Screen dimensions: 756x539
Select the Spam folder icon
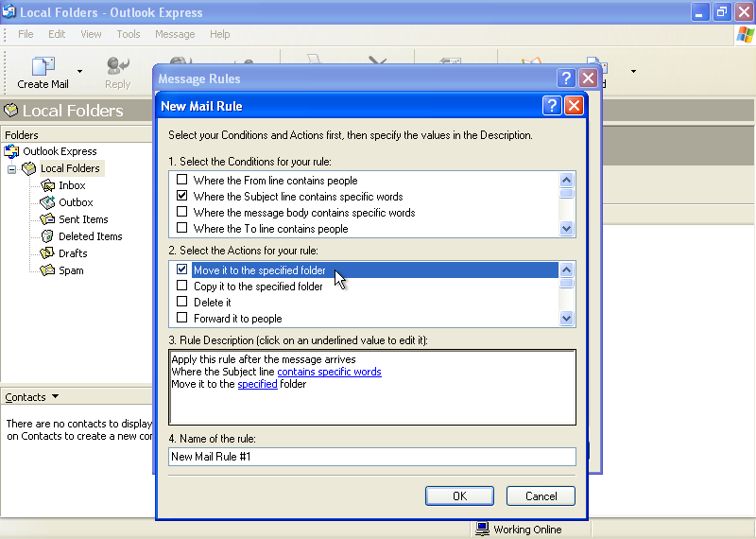pyautogui.click(x=47, y=270)
